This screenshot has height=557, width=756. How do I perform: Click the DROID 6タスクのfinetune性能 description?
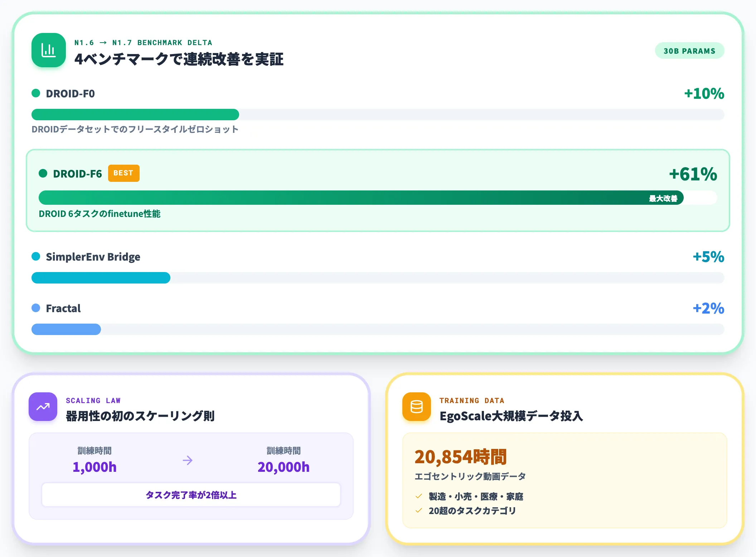click(x=100, y=214)
